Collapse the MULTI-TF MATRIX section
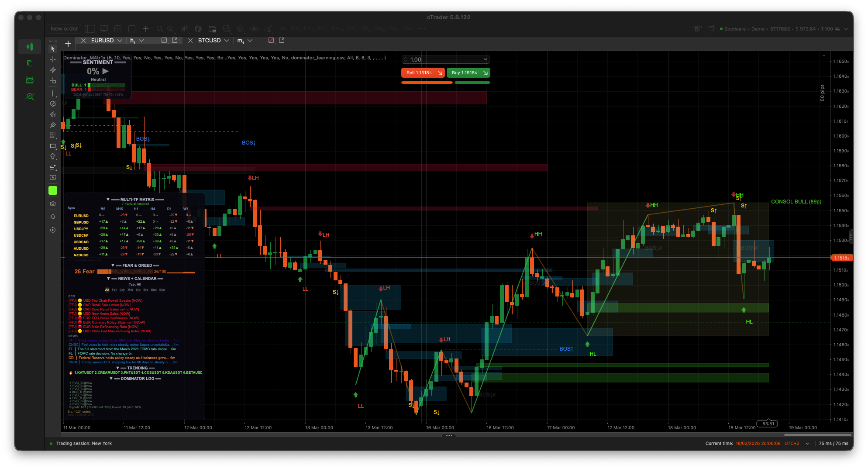Screen dimensions: 868x469 (108, 200)
